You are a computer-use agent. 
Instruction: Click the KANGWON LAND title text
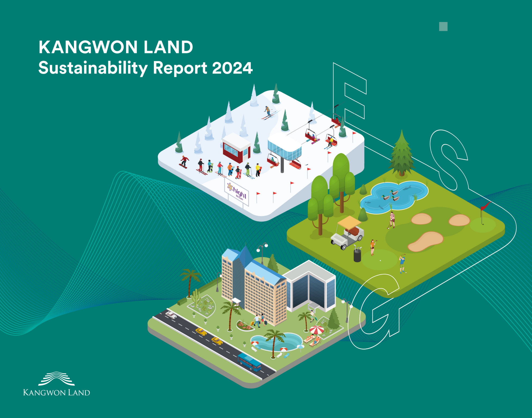pyautogui.click(x=116, y=47)
